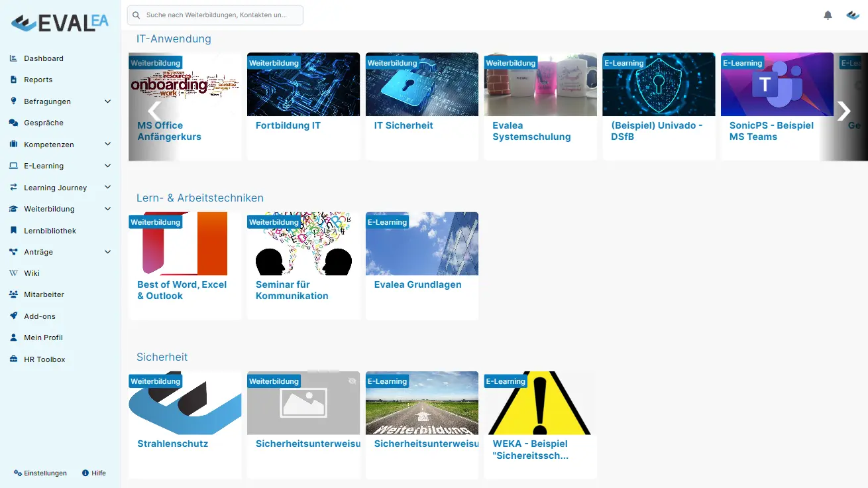
Task: Open the MS Office Anfängerkurs course
Action: click(x=185, y=107)
